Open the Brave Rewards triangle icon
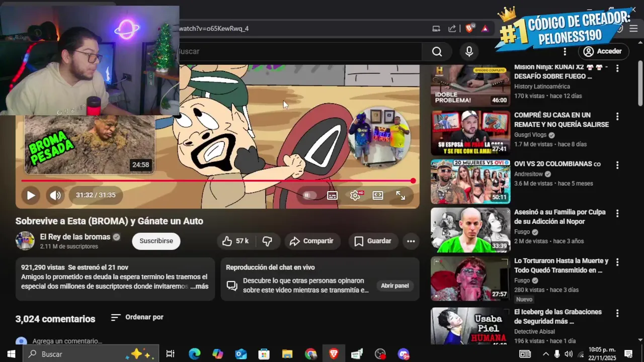The width and height of the screenshot is (644, 362). coord(485,29)
